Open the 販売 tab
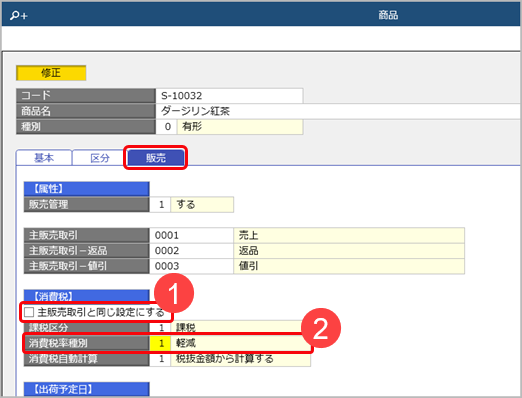This screenshot has height=398, width=522. point(156,158)
